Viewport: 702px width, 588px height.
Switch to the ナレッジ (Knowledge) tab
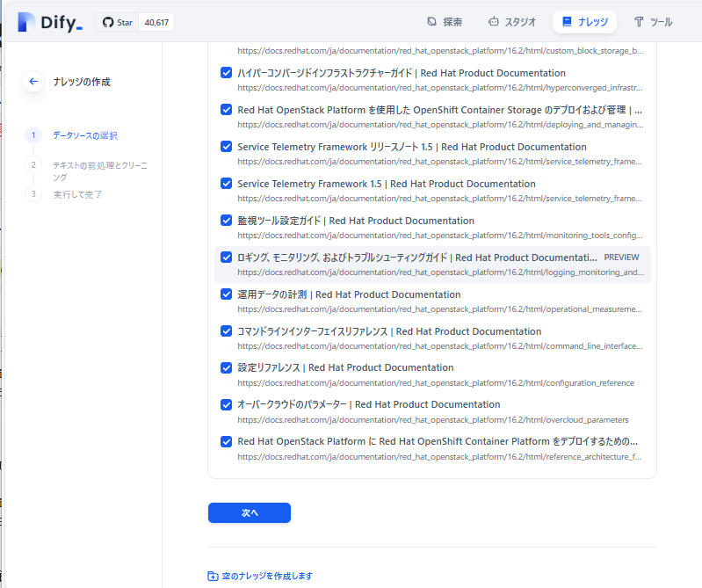(x=584, y=22)
